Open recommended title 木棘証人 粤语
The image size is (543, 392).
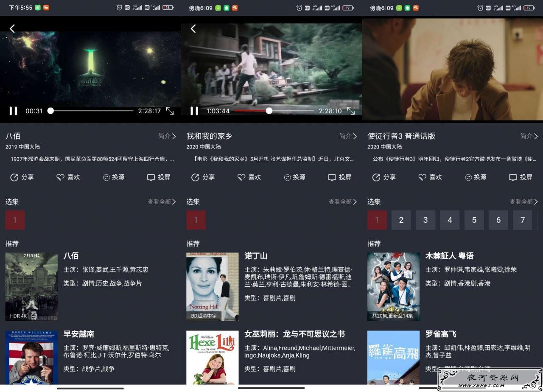coord(449,256)
